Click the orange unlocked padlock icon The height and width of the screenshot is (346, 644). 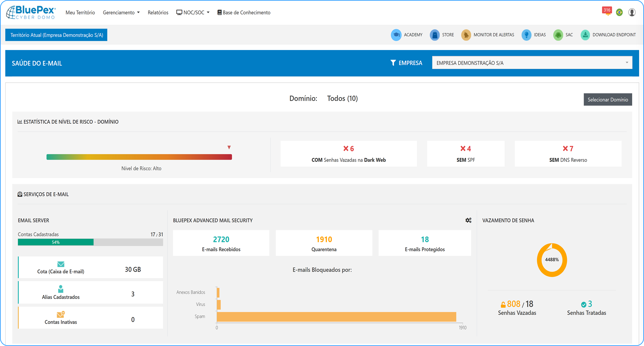[503, 305]
